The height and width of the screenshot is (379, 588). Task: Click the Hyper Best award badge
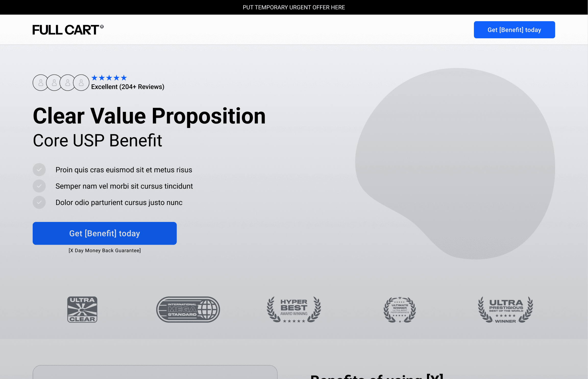pyautogui.click(x=294, y=309)
